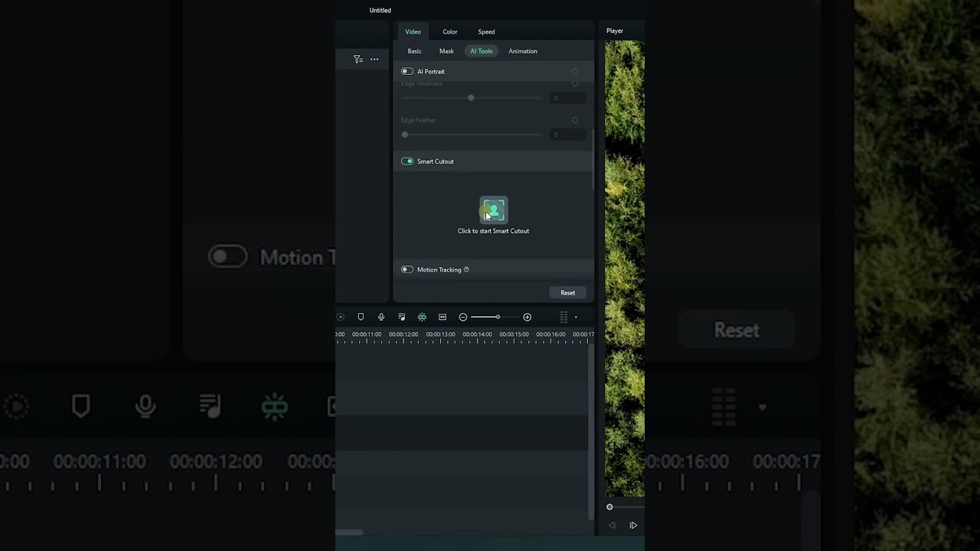Click the Smart Cutout start icon
The width and height of the screenshot is (980, 551).
click(494, 210)
